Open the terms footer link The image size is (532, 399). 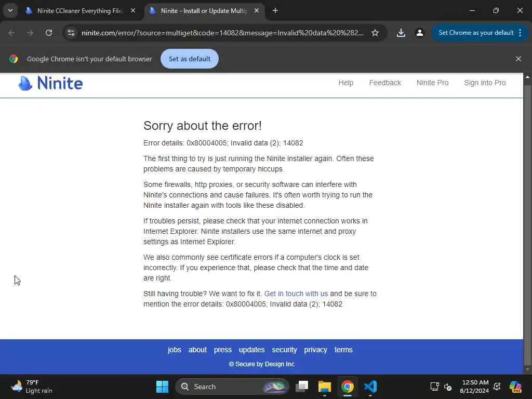(343, 350)
